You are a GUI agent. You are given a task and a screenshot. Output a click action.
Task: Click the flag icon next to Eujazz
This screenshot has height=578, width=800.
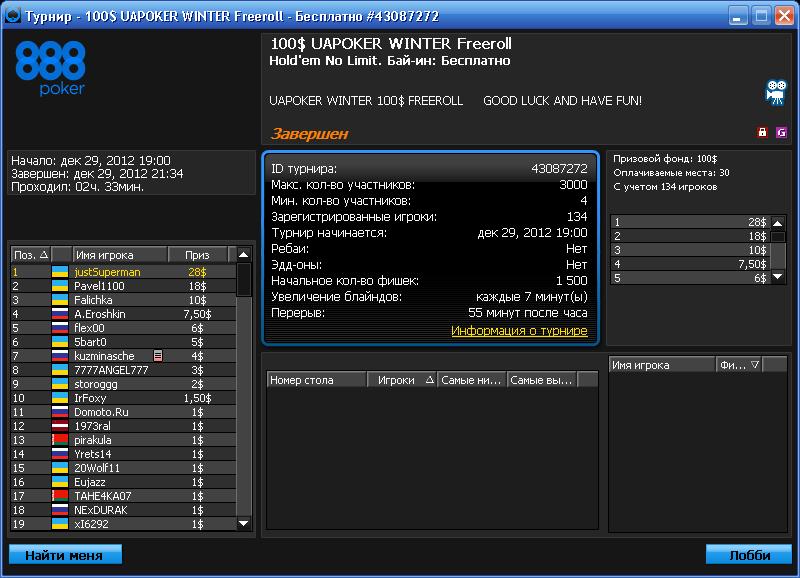pos(60,482)
